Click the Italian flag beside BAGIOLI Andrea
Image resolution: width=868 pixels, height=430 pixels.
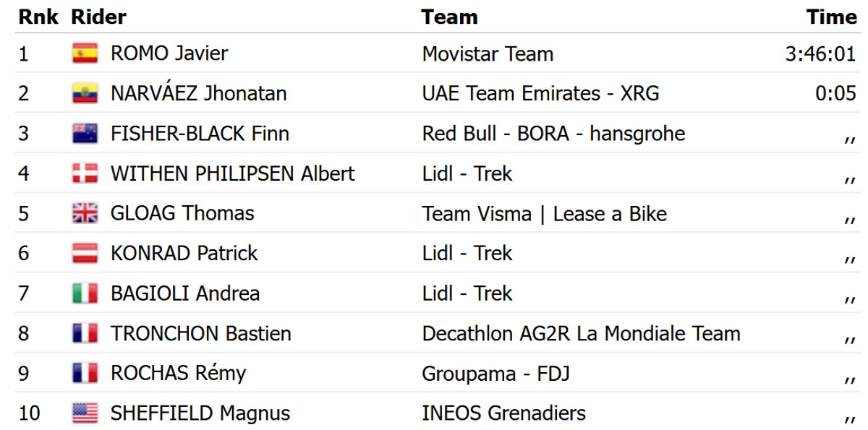pos(85,293)
